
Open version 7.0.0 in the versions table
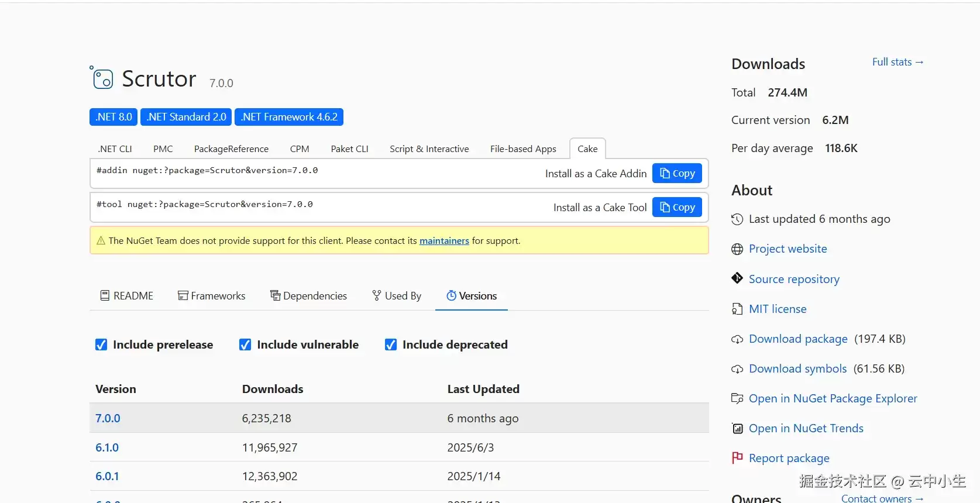pyautogui.click(x=108, y=418)
